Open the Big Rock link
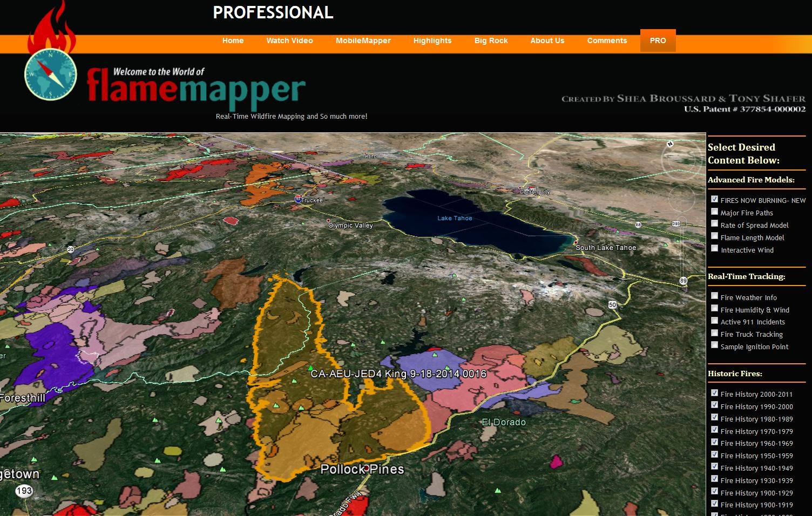The width and height of the screenshot is (812, 516). click(491, 40)
